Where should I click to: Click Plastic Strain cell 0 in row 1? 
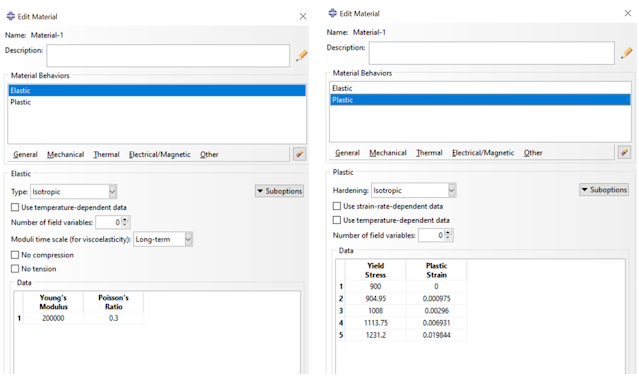pyautogui.click(x=436, y=286)
